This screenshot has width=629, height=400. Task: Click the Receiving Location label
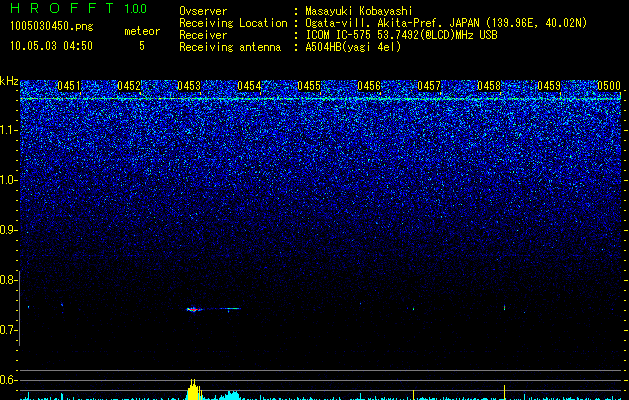[x=233, y=23]
